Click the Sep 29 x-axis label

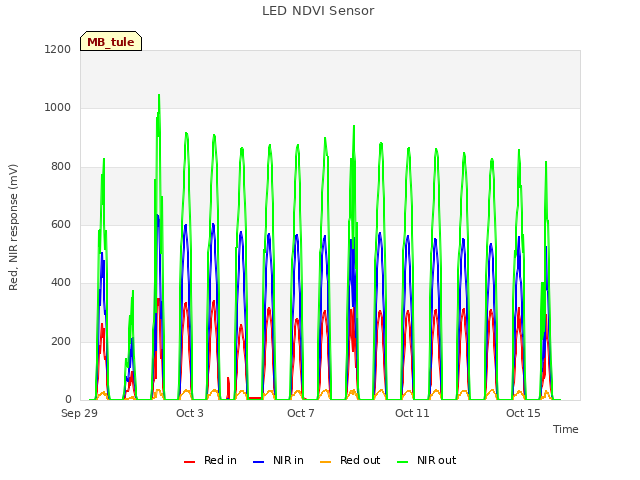tap(79, 413)
